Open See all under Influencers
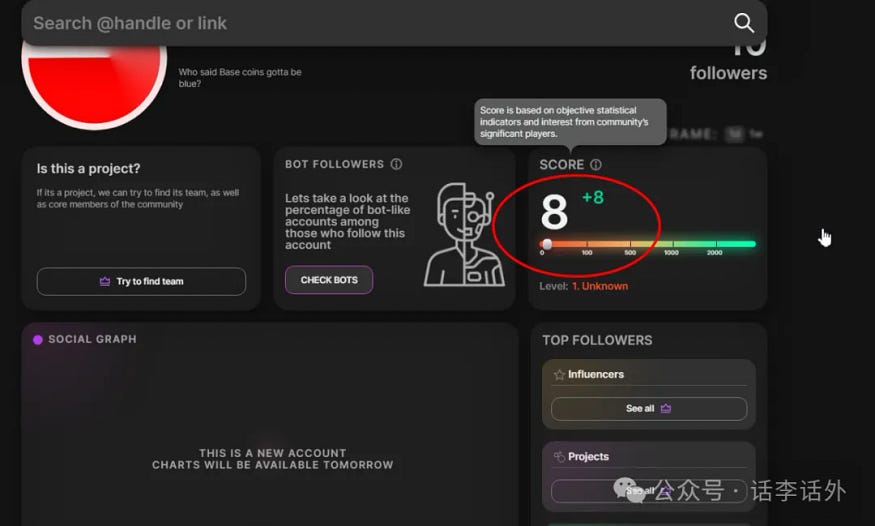 (649, 408)
